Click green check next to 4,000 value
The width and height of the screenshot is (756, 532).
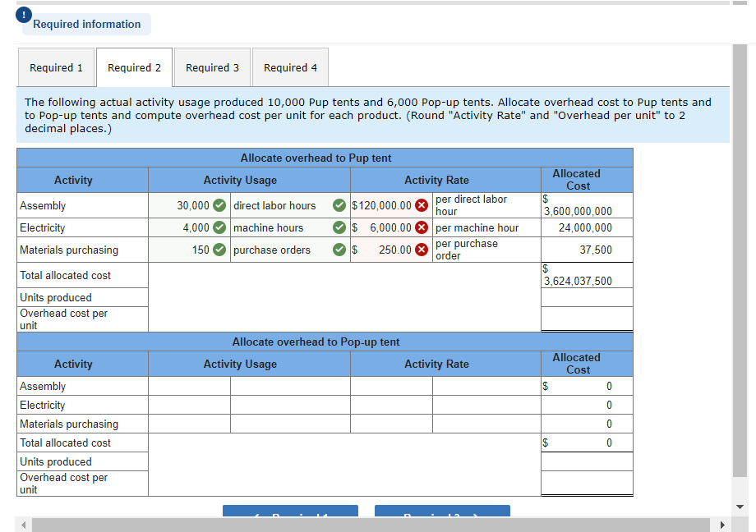coord(219,227)
